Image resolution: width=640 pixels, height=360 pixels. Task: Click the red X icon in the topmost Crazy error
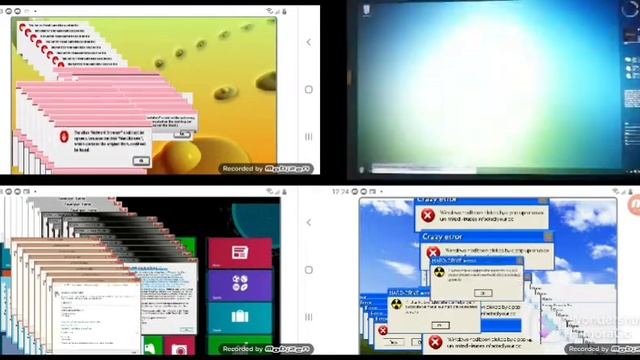tap(428, 215)
